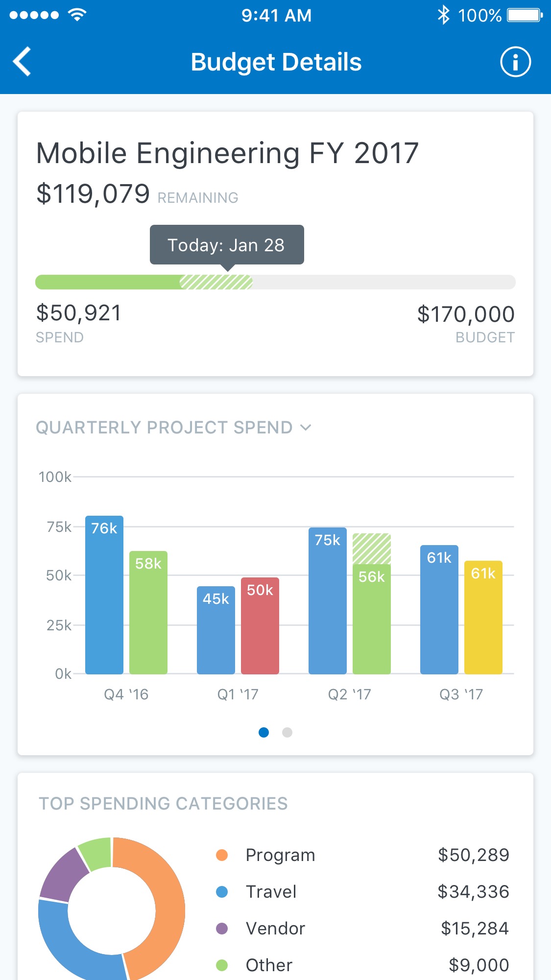Select the first chart page dot
Viewport: 551px width, 980px height.
264,732
